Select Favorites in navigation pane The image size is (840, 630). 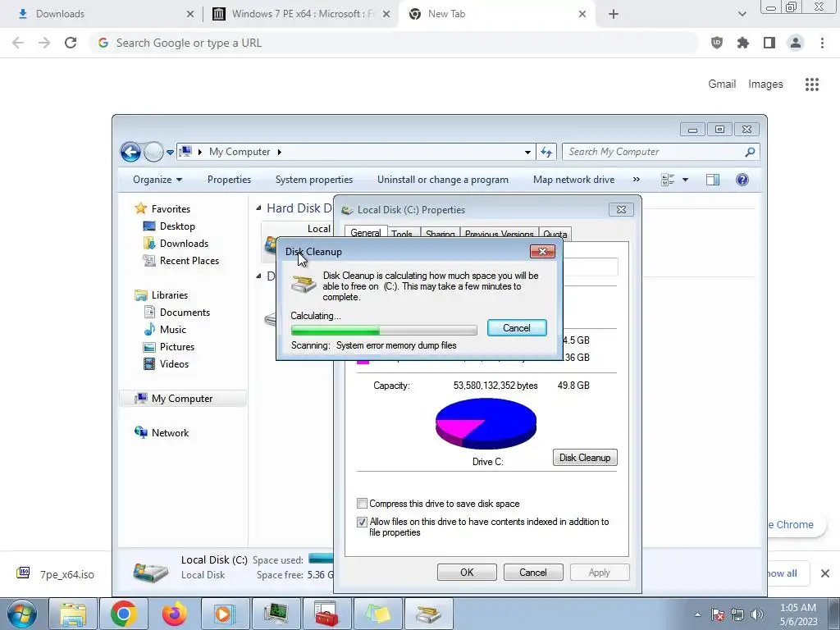(x=171, y=209)
